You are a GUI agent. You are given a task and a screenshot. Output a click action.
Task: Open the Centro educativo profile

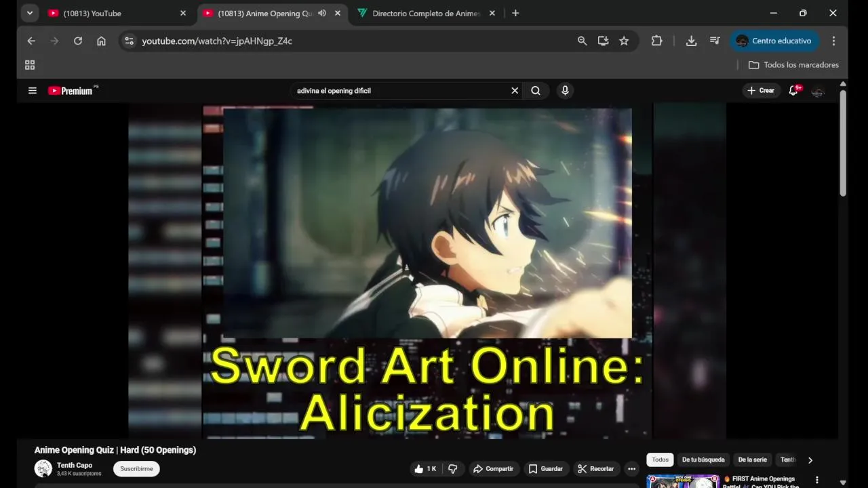(774, 41)
